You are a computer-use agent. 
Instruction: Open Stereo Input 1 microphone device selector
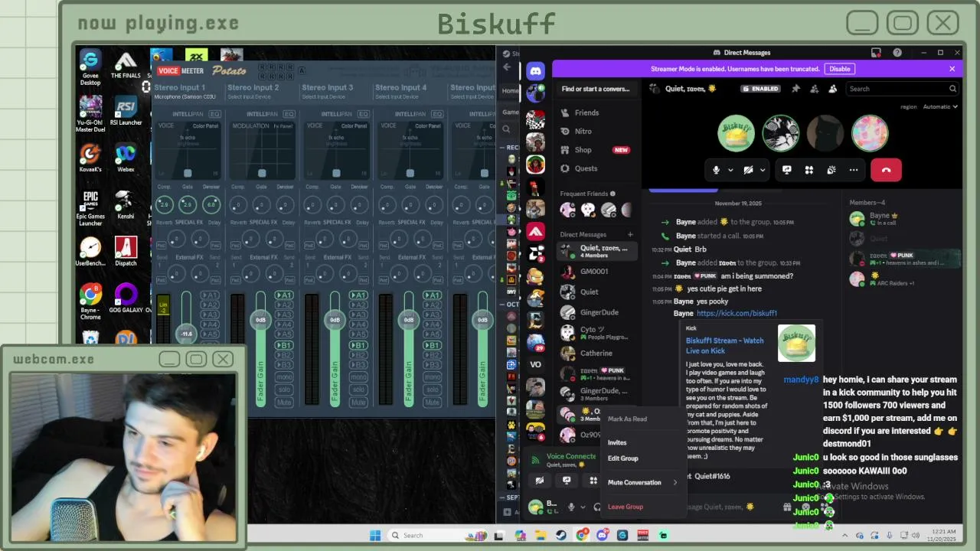[185, 97]
